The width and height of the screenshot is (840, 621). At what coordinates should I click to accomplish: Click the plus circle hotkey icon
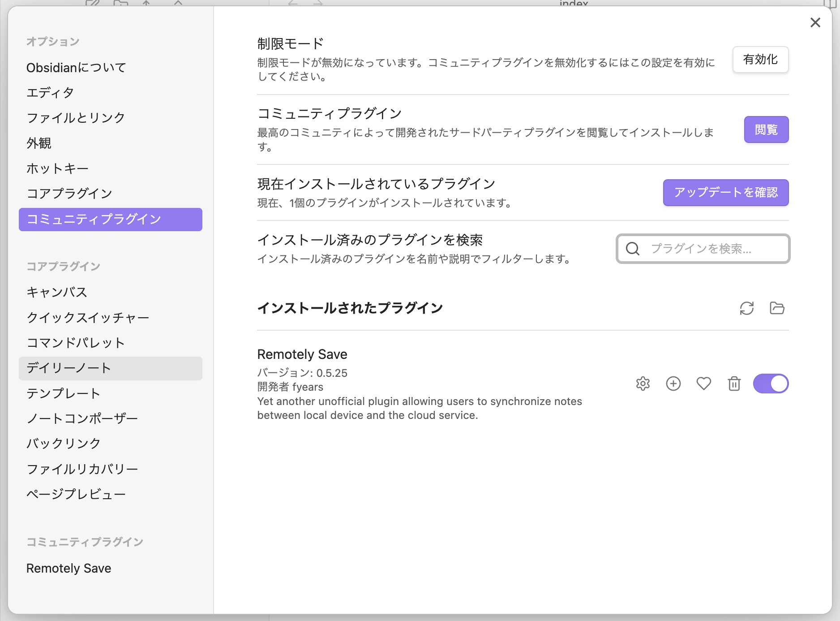pos(673,384)
